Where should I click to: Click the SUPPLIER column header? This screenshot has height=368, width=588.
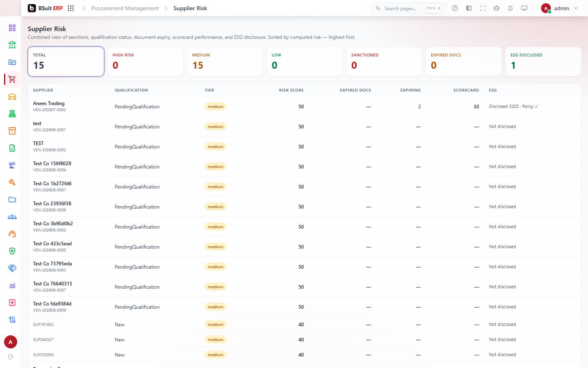click(43, 90)
